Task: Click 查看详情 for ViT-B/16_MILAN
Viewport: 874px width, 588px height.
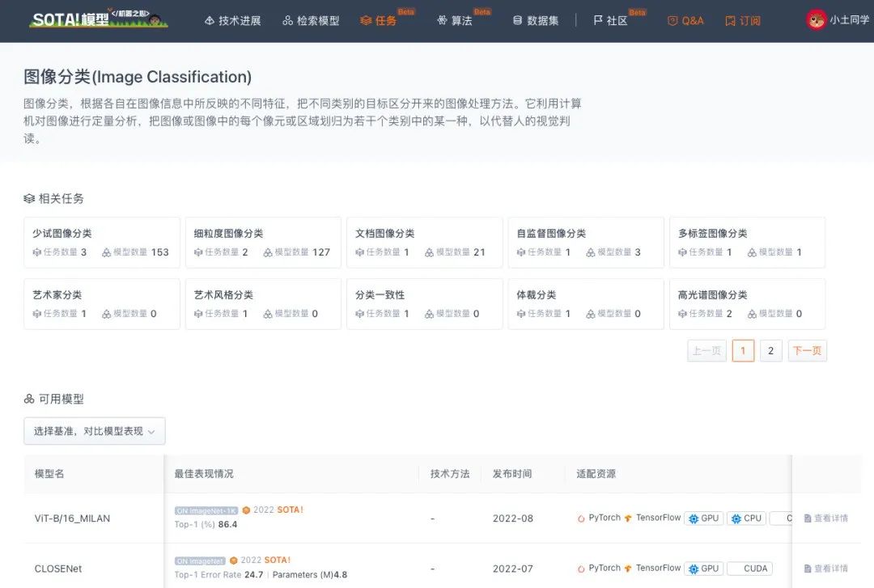Action: click(826, 518)
